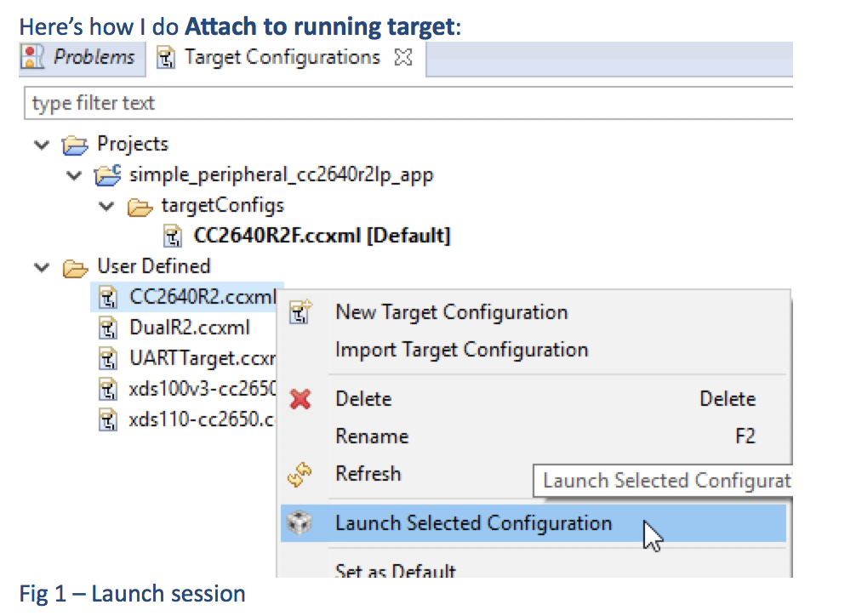856x616 pixels.
Task: Click the Refresh arrows icon
Action: [x=300, y=475]
